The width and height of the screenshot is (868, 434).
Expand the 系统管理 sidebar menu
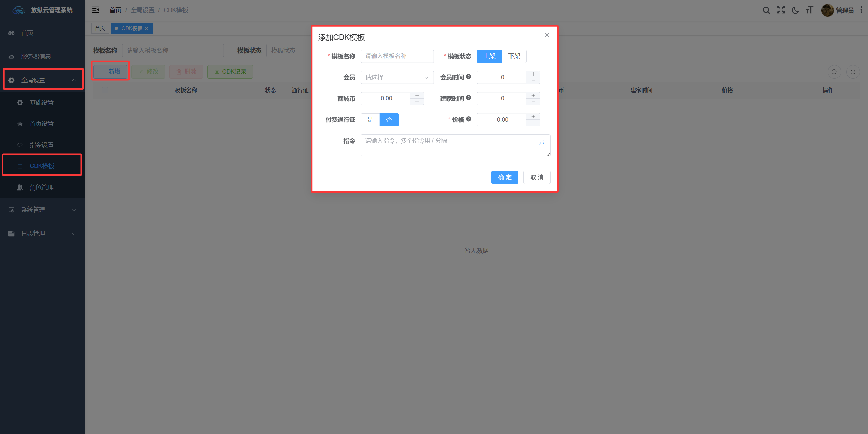(x=42, y=210)
